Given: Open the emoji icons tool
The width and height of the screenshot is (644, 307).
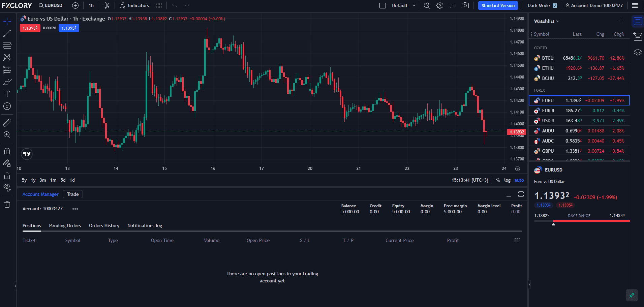Looking at the screenshot, I should click(x=7, y=106).
